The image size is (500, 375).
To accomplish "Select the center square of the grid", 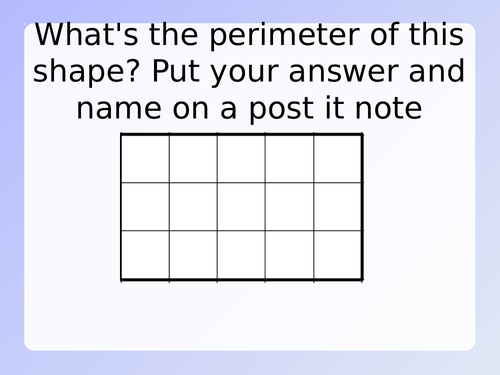I will [241, 207].
